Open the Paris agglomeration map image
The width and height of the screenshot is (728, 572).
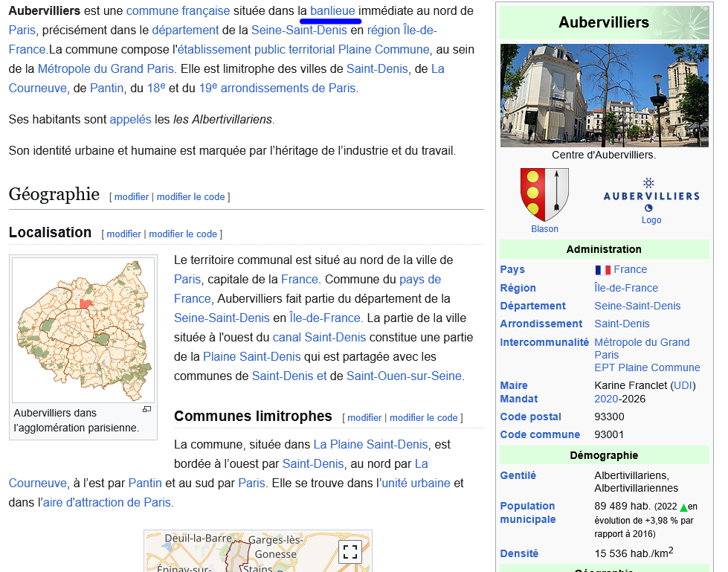point(83,330)
